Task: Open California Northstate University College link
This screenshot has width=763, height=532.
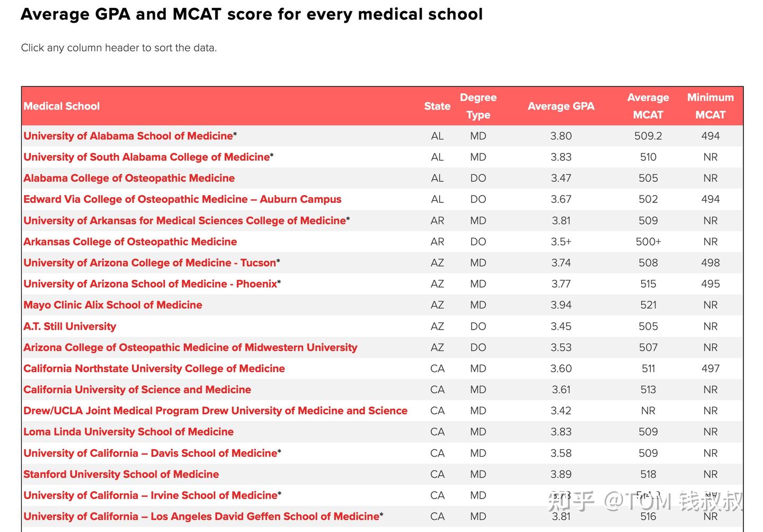Action: pos(154,368)
